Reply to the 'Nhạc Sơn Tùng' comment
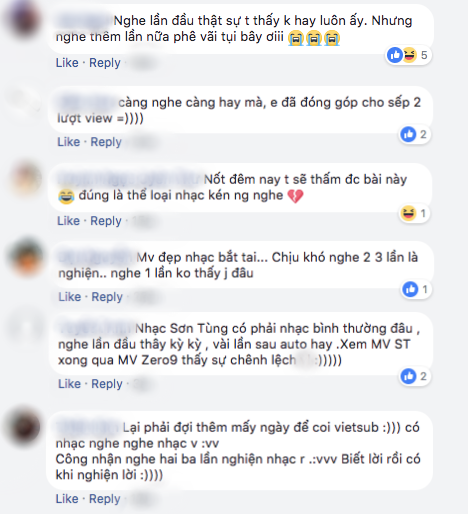 pyautogui.click(x=107, y=384)
